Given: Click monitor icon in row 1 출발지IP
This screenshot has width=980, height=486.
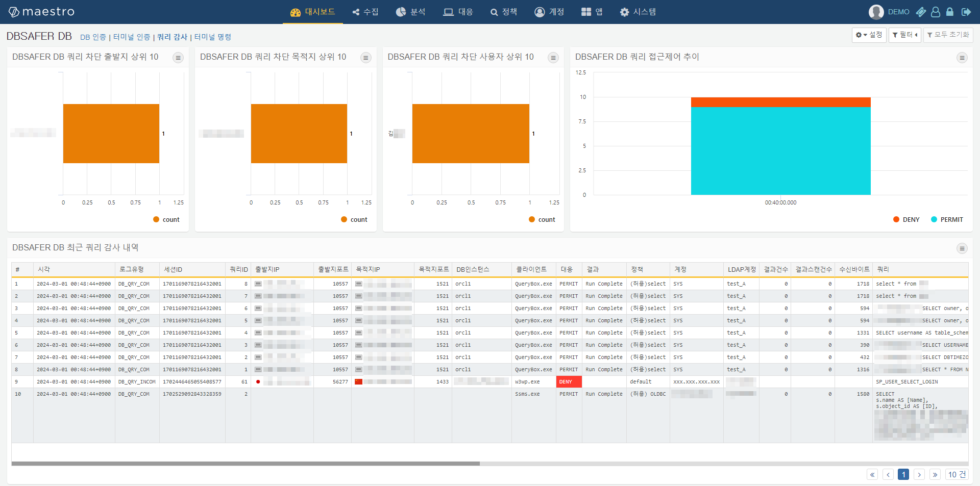Looking at the screenshot, I should (x=258, y=284).
